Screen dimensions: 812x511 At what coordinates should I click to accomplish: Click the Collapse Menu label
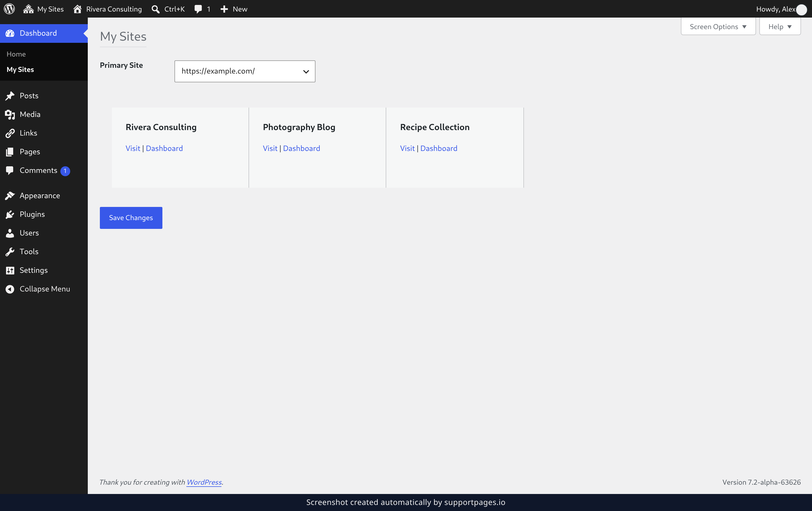point(45,289)
